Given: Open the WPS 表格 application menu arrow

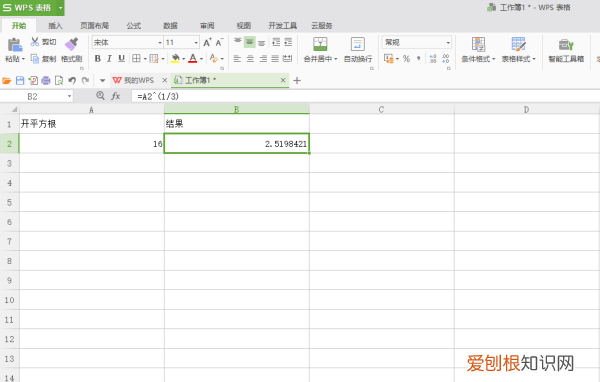Looking at the screenshot, I should tap(60, 8).
